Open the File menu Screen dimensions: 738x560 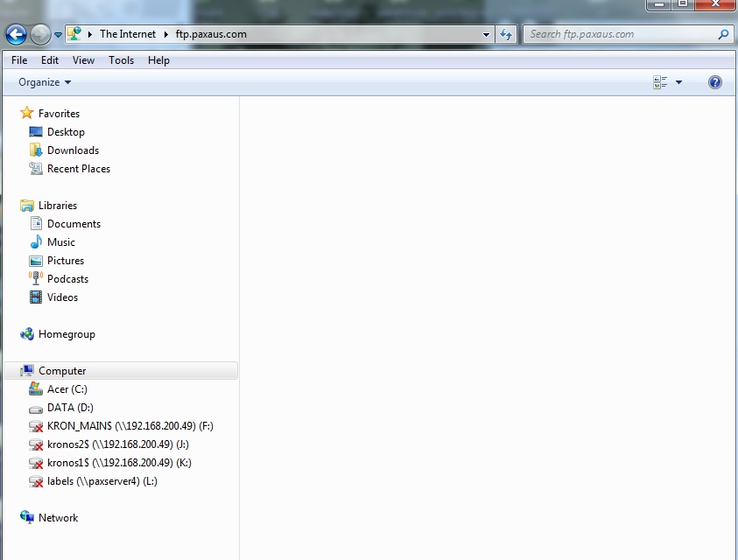19,60
